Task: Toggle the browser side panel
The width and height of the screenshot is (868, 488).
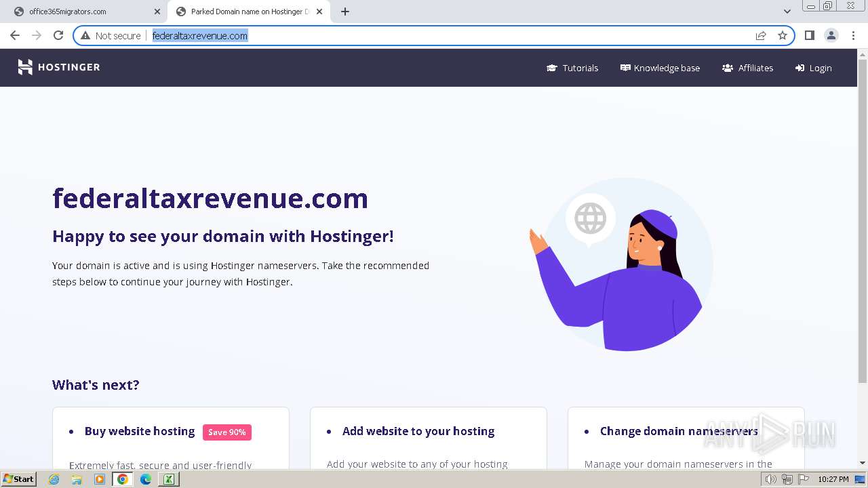Action: (809, 35)
